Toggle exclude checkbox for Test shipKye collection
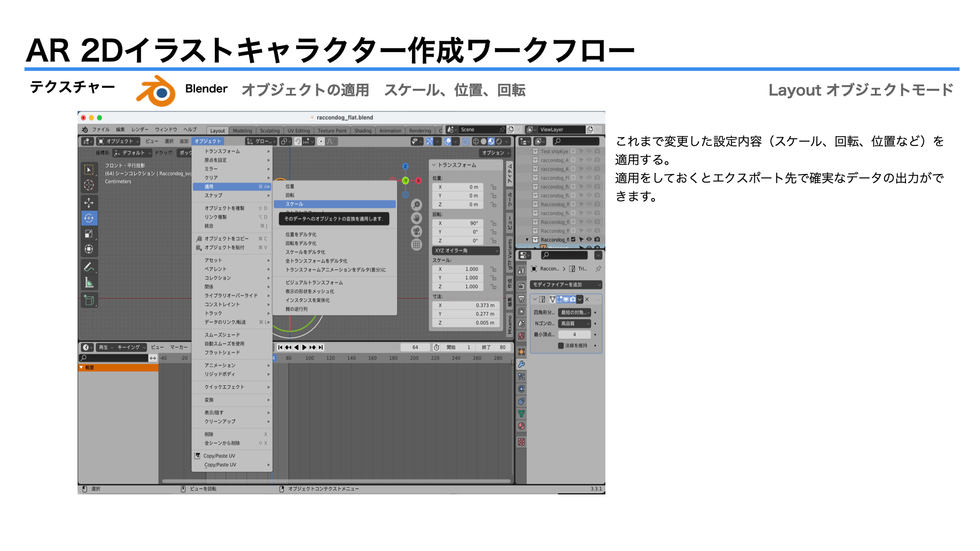 (573, 152)
